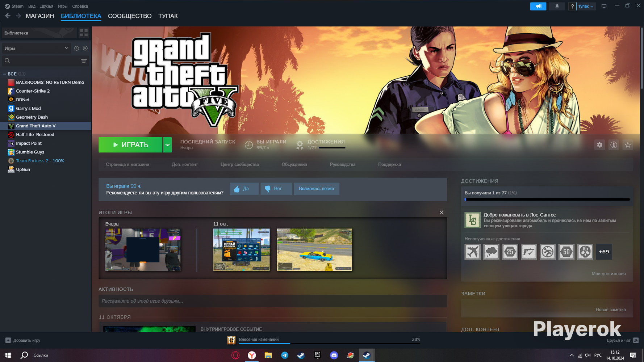Collapse the ВСЕ games category
Viewport: 644px width, 362px height.
tap(4, 74)
